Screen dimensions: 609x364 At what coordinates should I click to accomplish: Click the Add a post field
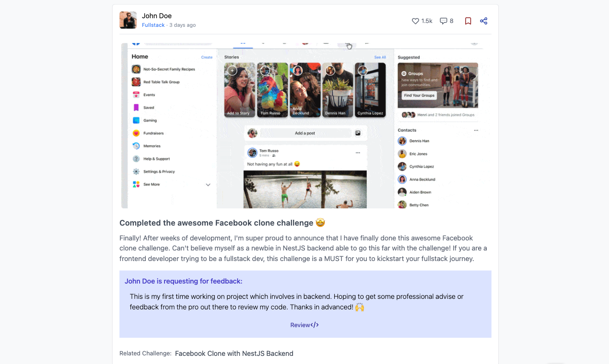[x=305, y=133]
